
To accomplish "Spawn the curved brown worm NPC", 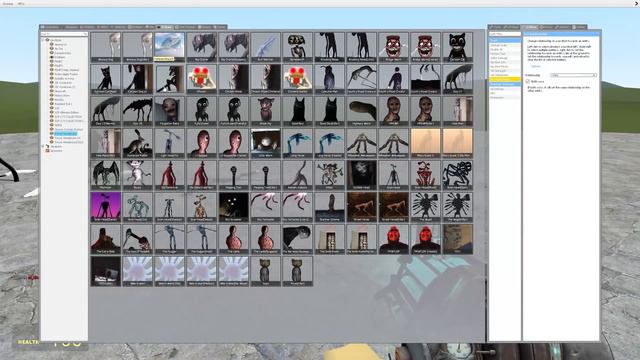I will click(x=361, y=111).
